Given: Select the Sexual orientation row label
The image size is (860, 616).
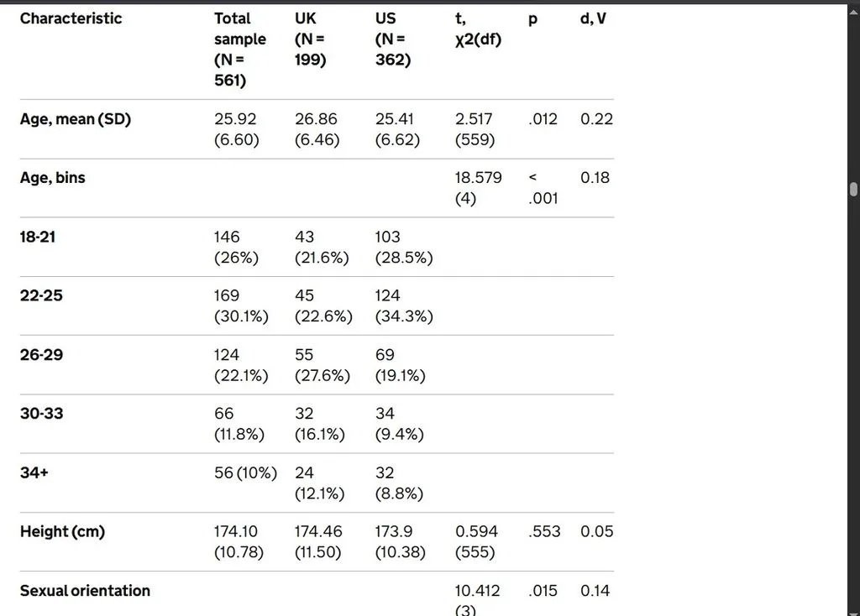Looking at the screenshot, I should point(85,591).
